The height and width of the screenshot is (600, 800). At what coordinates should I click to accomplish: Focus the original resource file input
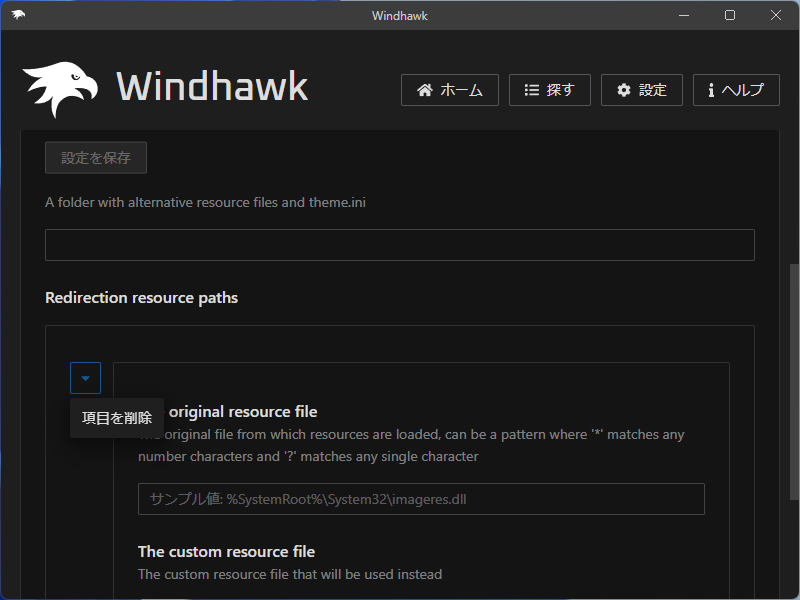point(421,499)
